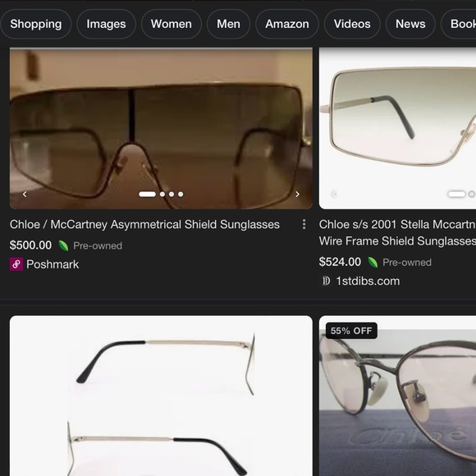Screen dimensions: 476x476
Task: Select first carousel indicator on Poshmark listing
Action: click(x=147, y=195)
